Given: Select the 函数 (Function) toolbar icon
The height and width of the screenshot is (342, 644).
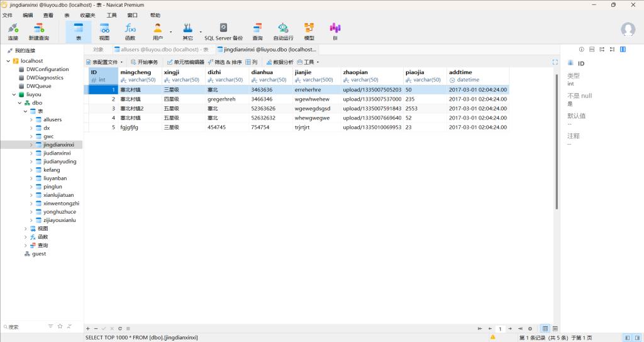Looking at the screenshot, I should 130,31.
